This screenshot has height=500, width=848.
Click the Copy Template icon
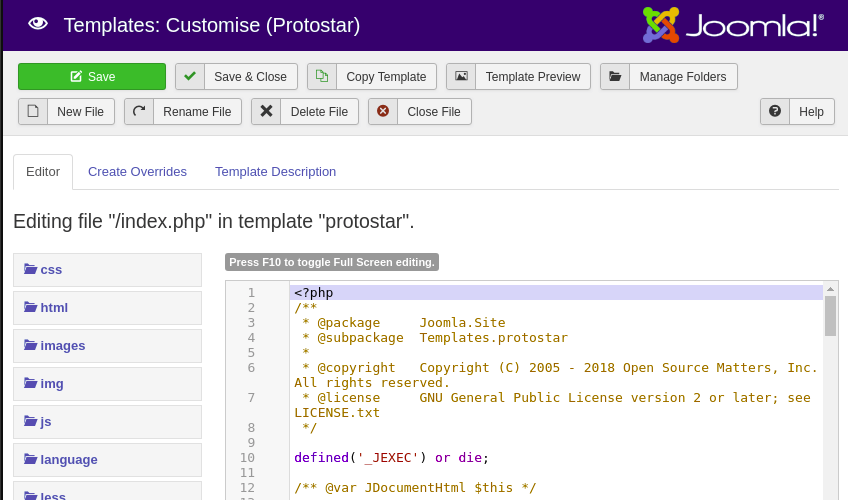tap(322, 77)
